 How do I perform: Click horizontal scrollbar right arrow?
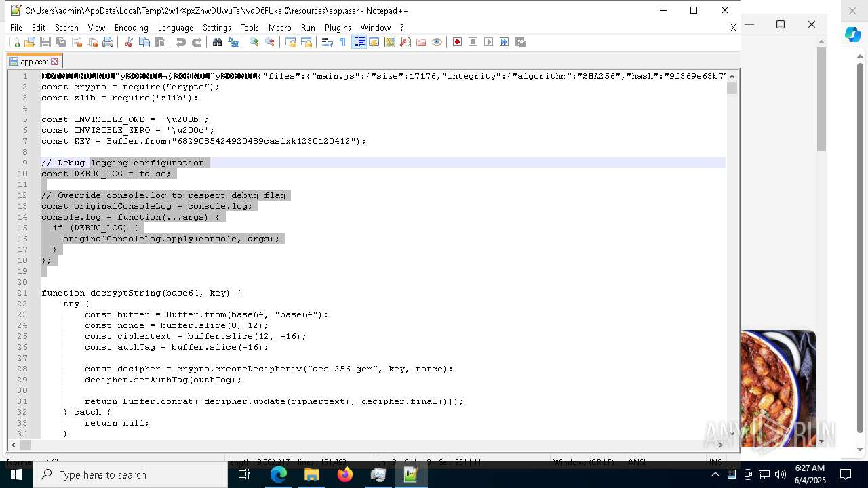pyautogui.click(x=721, y=445)
